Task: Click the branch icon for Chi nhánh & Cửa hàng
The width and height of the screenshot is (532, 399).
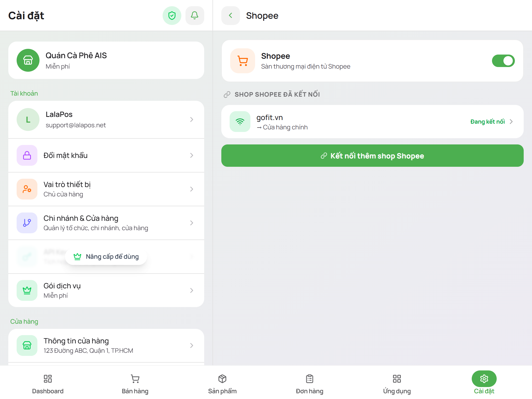Action: point(27,223)
